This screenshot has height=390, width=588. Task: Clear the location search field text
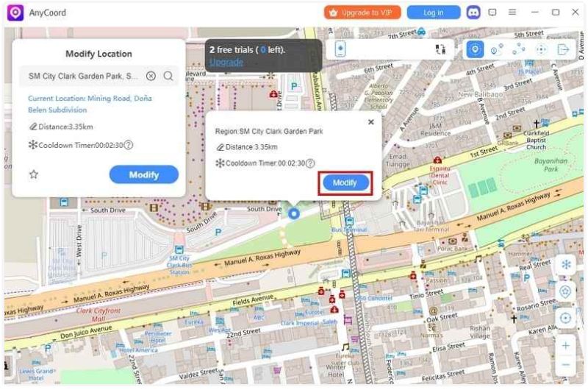pyautogui.click(x=151, y=76)
